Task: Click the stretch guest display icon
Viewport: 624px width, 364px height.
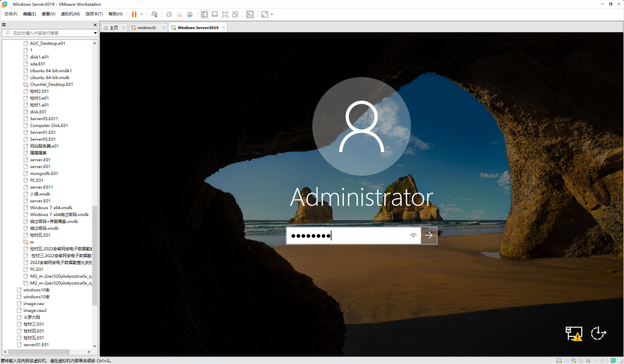Action: [x=265, y=14]
